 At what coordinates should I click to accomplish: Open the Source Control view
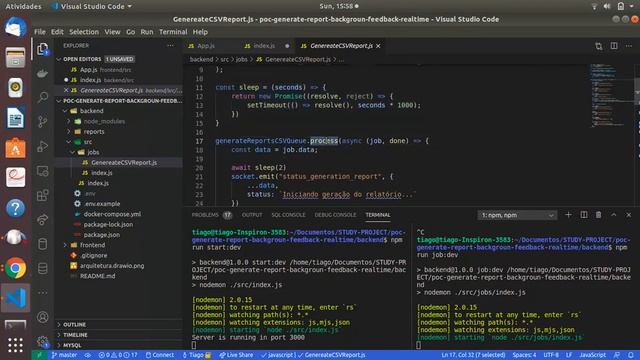click(42, 122)
